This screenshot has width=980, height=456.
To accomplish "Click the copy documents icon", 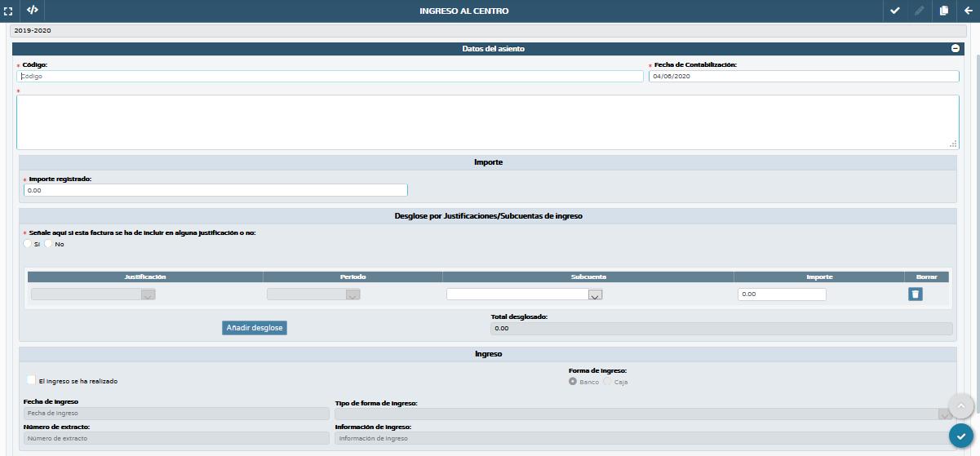I will (944, 11).
